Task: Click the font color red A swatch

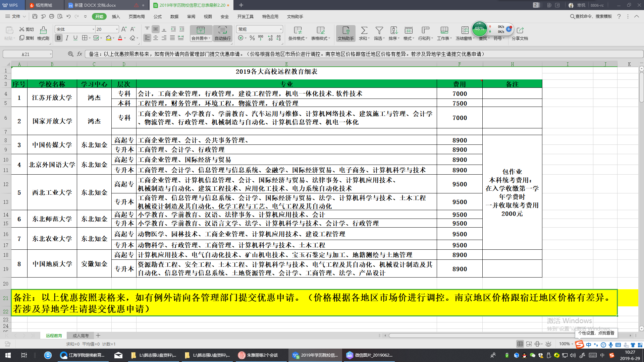Action: coord(120,38)
